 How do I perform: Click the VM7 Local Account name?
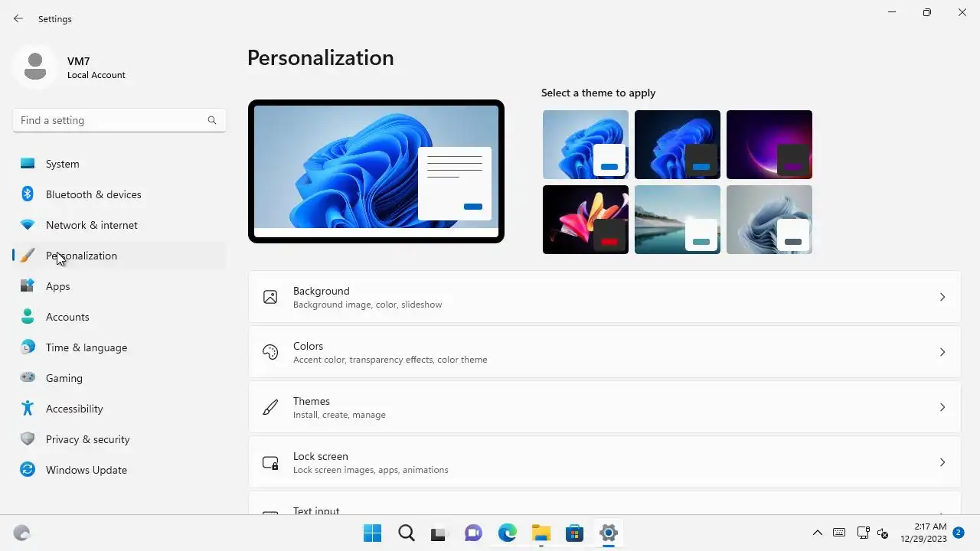pyautogui.click(x=96, y=67)
